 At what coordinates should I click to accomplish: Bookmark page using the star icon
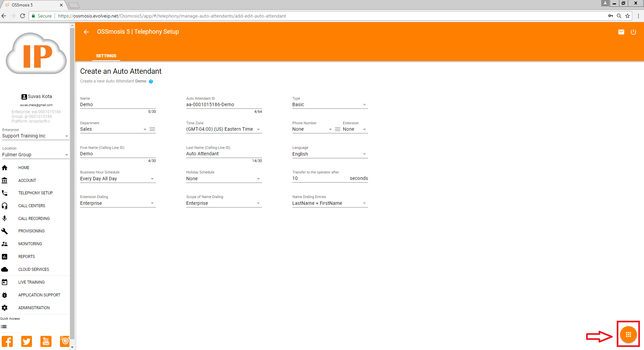pos(627,16)
